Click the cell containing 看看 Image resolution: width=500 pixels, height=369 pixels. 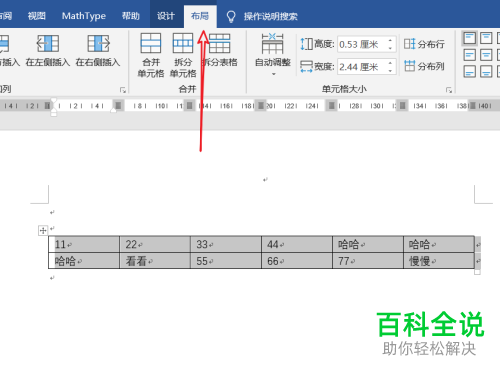point(155,261)
